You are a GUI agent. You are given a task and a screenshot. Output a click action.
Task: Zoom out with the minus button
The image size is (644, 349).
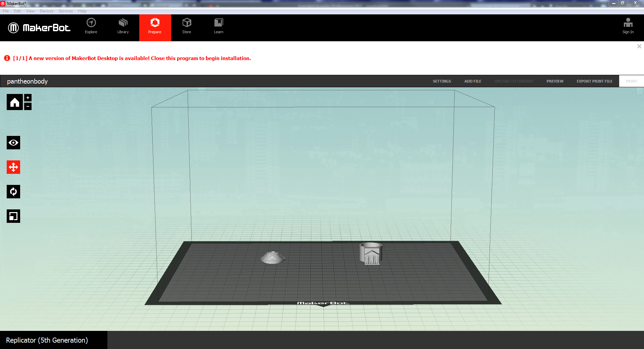click(28, 106)
